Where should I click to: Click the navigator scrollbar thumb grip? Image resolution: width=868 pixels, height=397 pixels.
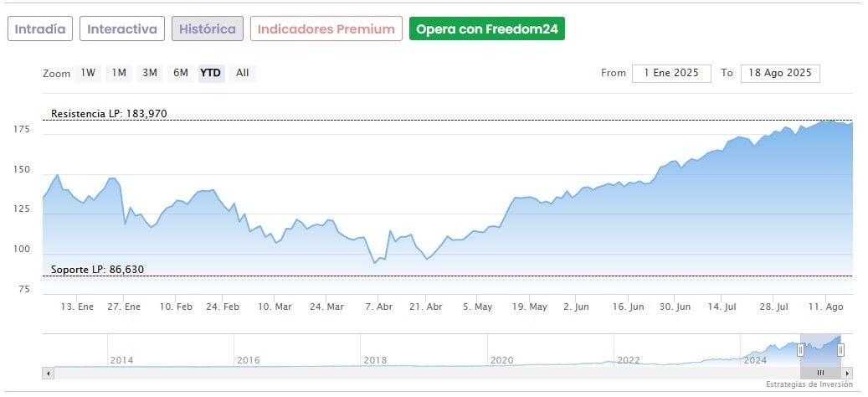[x=820, y=373]
